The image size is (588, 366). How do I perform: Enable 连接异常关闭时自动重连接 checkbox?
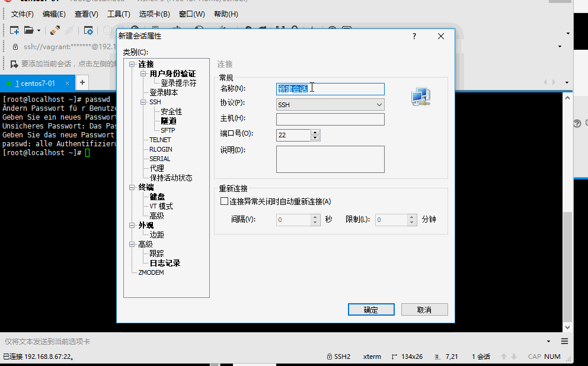(224, 201)
